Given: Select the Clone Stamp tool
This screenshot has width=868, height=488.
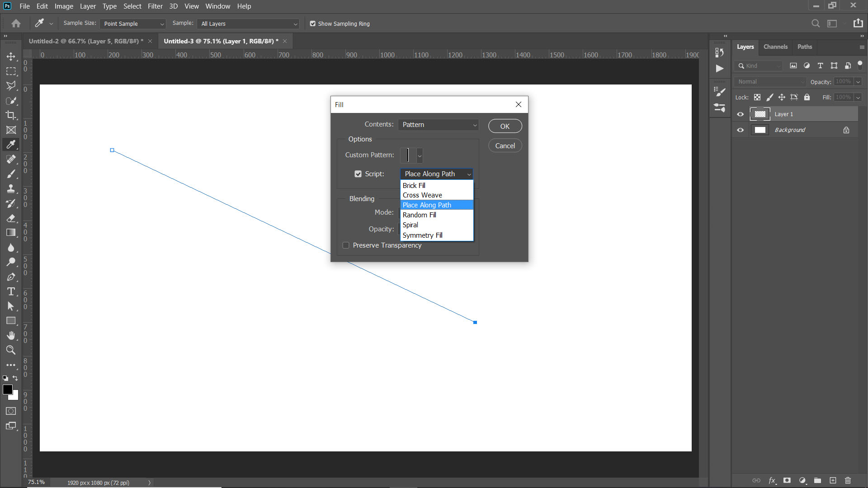Looking at the screenshot, I should (x=11, y=188).
